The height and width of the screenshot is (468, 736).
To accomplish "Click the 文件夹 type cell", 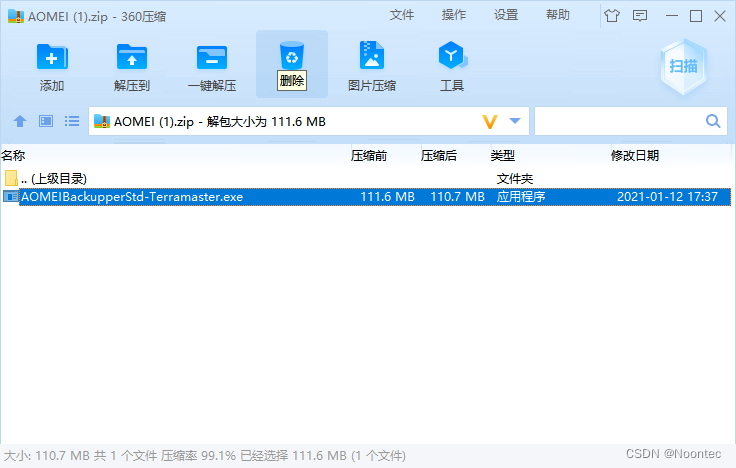I will tap(515, 179).
